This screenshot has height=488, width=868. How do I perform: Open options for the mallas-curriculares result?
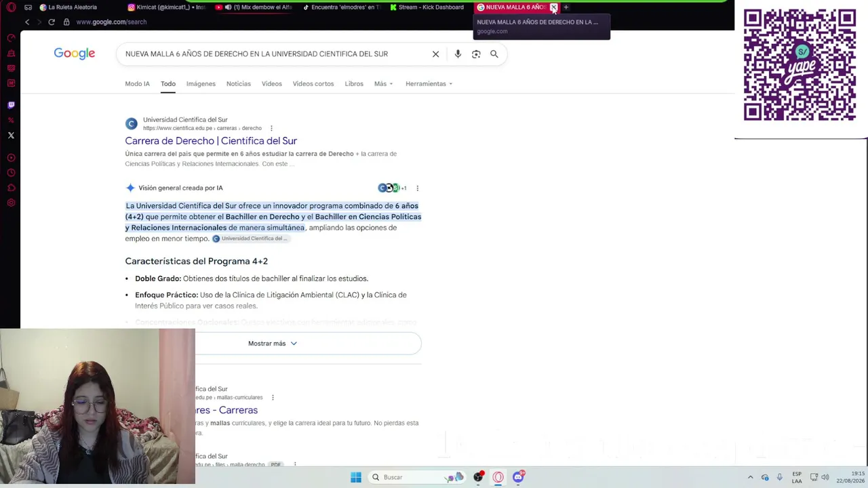point(273,397)
